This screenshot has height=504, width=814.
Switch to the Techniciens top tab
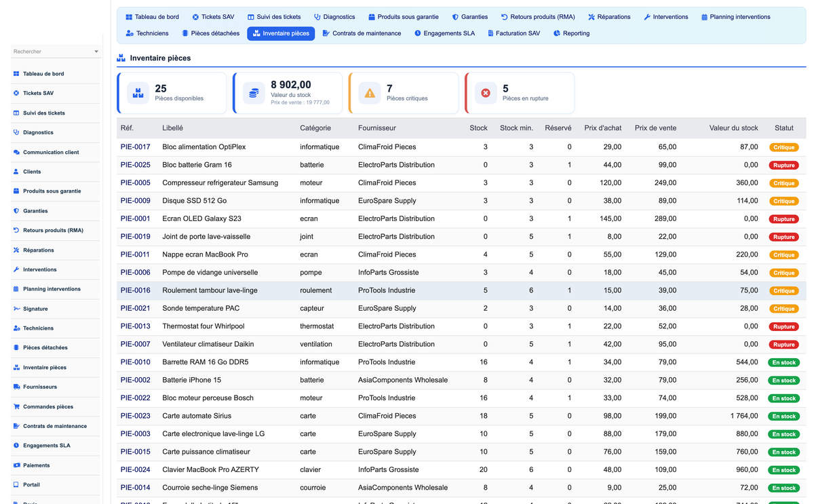tap(147, 33)
